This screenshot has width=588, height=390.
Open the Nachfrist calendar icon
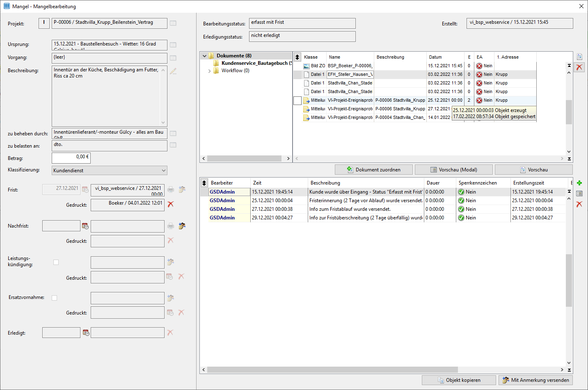tap(85, 226)
